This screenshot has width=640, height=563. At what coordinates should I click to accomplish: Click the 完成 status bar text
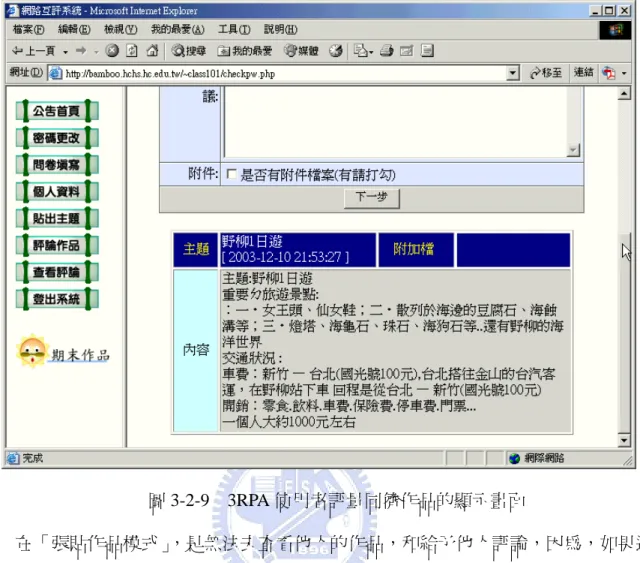click(33, 458)
